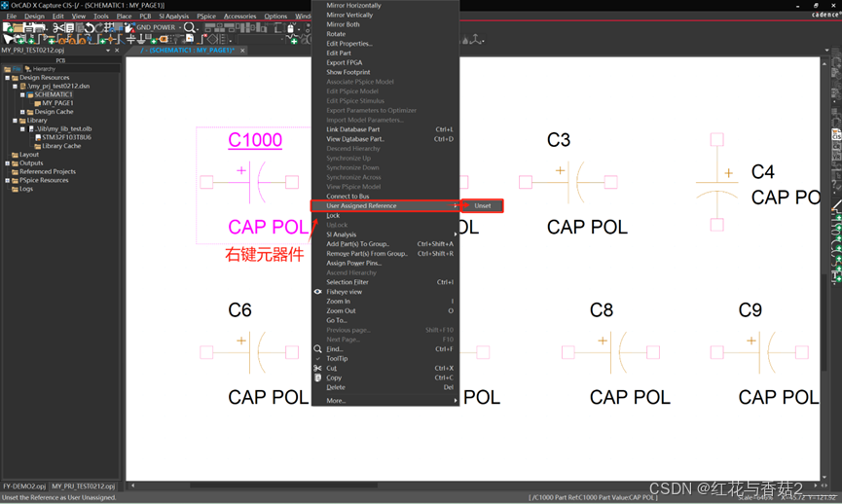842x504 pixels.
Task: Close the SCHEMATIC1 : MY_PAGE1 tab
Action: [x=242, y=50]
